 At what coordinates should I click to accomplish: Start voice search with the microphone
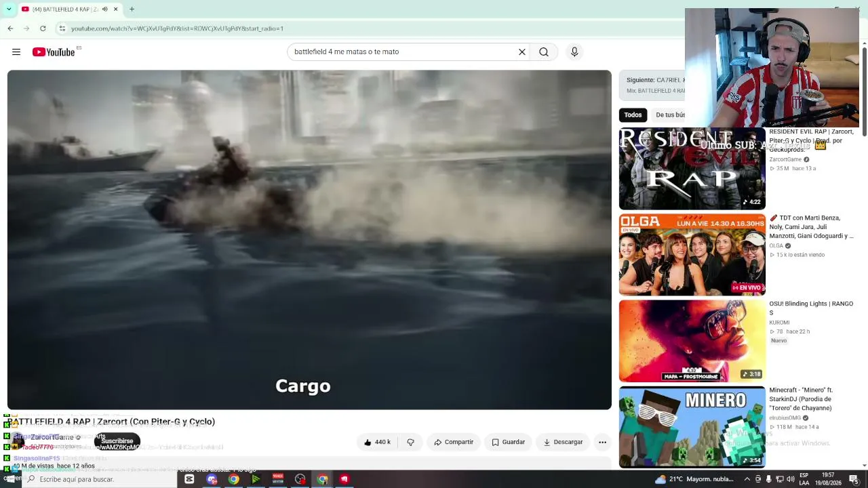pyautogui.click(x=574, y=52)
